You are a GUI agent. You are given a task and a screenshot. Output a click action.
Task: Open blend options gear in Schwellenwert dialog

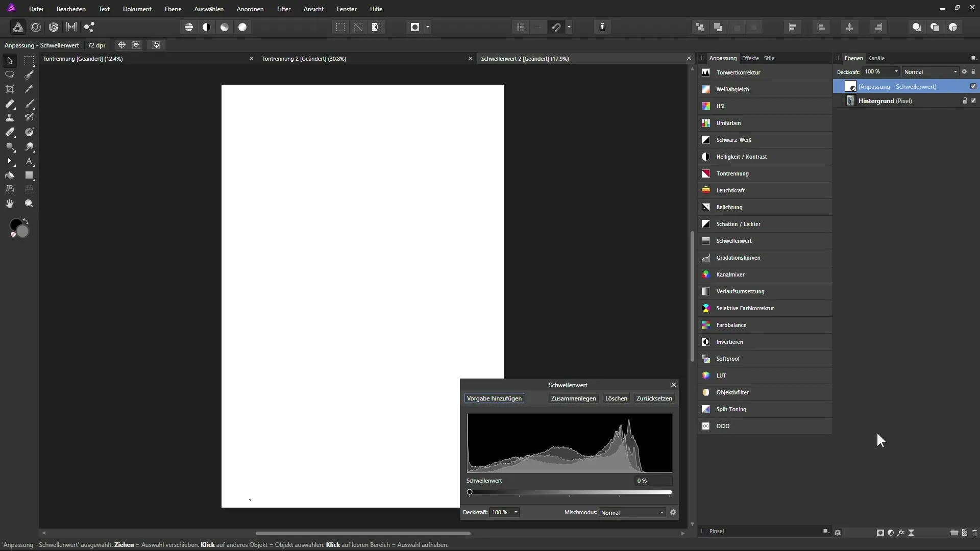673,512
